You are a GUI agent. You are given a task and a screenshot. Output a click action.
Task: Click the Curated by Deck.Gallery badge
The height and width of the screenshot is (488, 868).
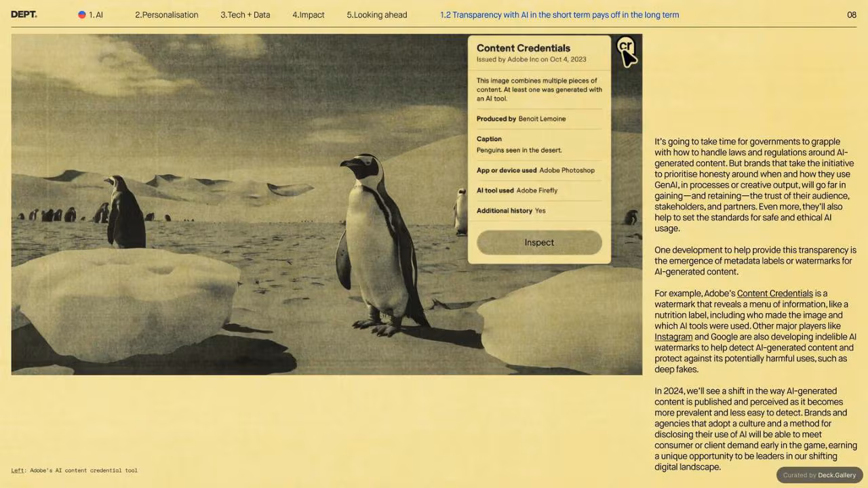pos(819,475)
